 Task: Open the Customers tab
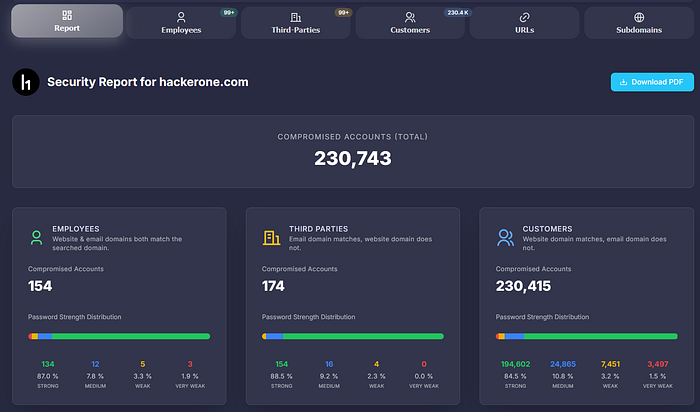pos(410,23)
